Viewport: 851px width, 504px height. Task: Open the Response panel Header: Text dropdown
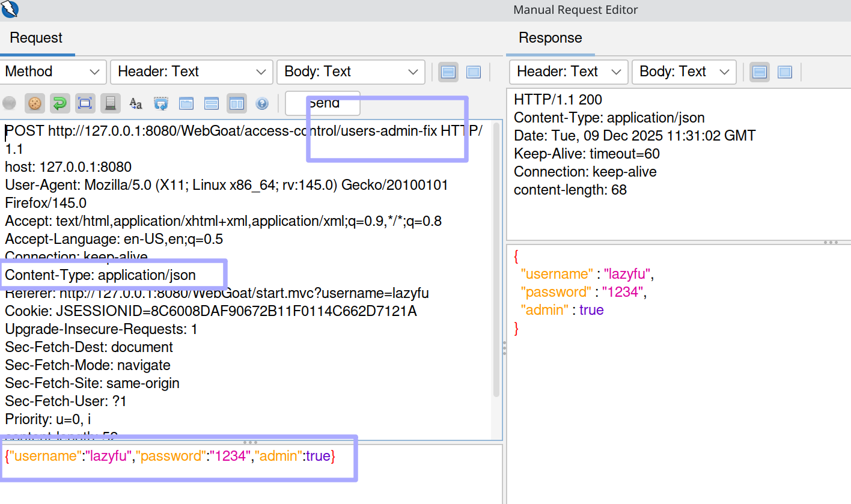tap(569, 71)
